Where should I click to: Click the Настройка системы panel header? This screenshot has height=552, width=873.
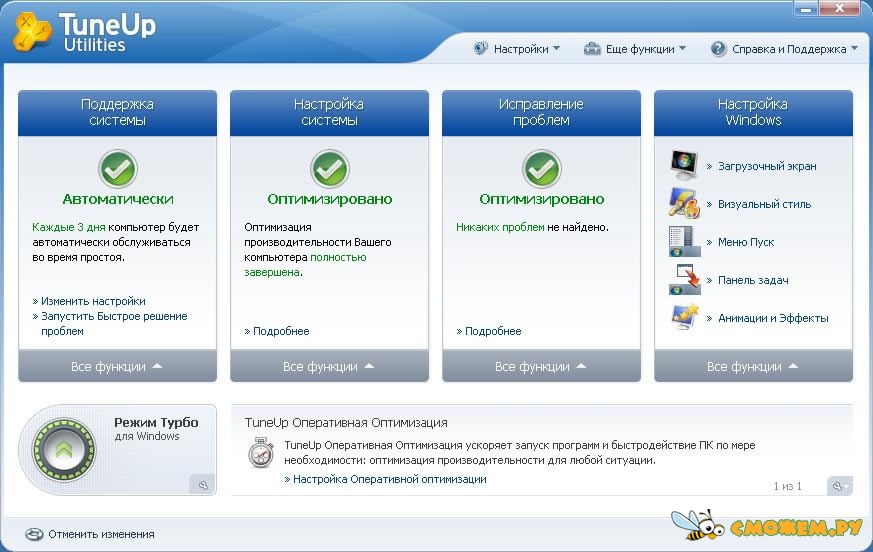tap(330, 113)
